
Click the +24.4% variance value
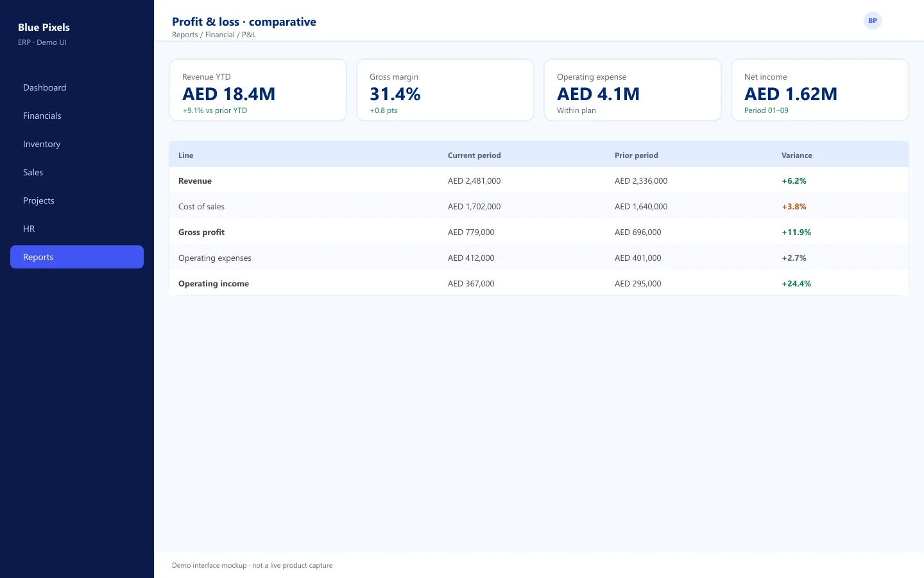click(x=796, y=284)
